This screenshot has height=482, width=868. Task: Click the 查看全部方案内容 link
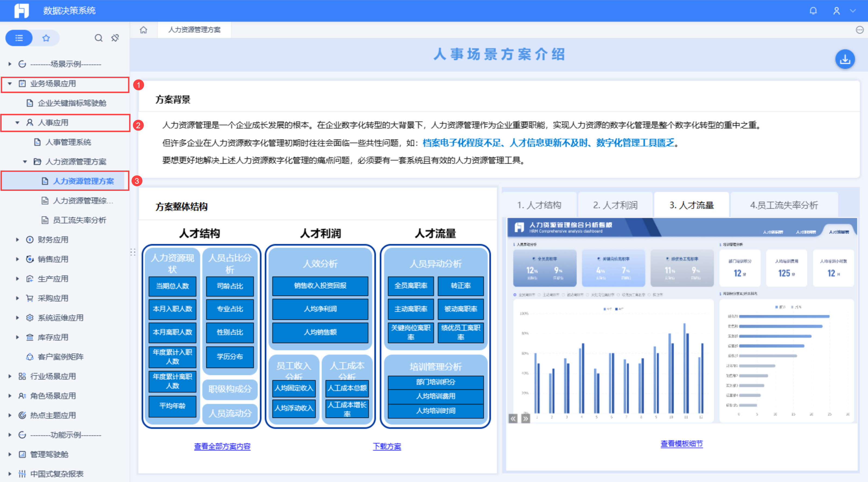[222, 446]
